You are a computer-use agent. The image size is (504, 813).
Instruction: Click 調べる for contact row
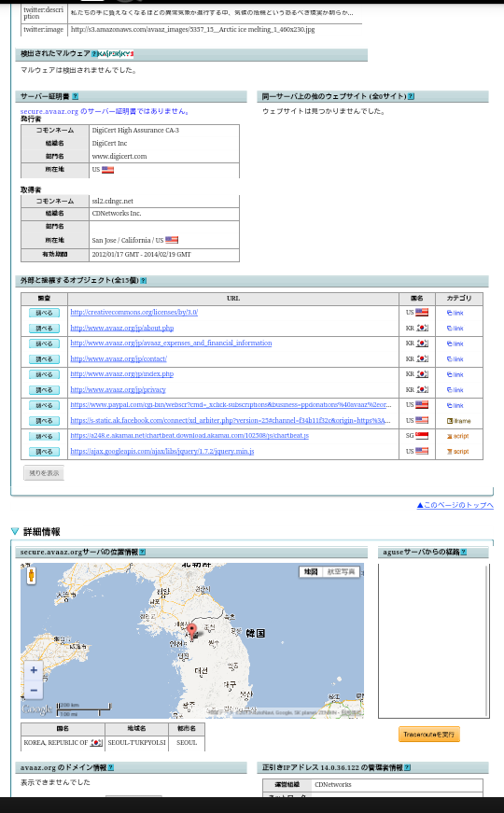pos(44,358)
